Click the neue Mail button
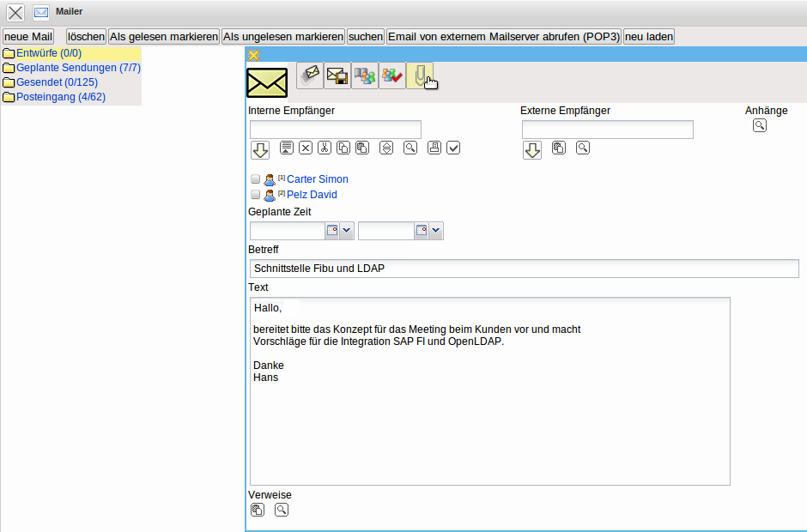Image resolution: width=807 pixels, height=532 pixels. coord(28,37)
